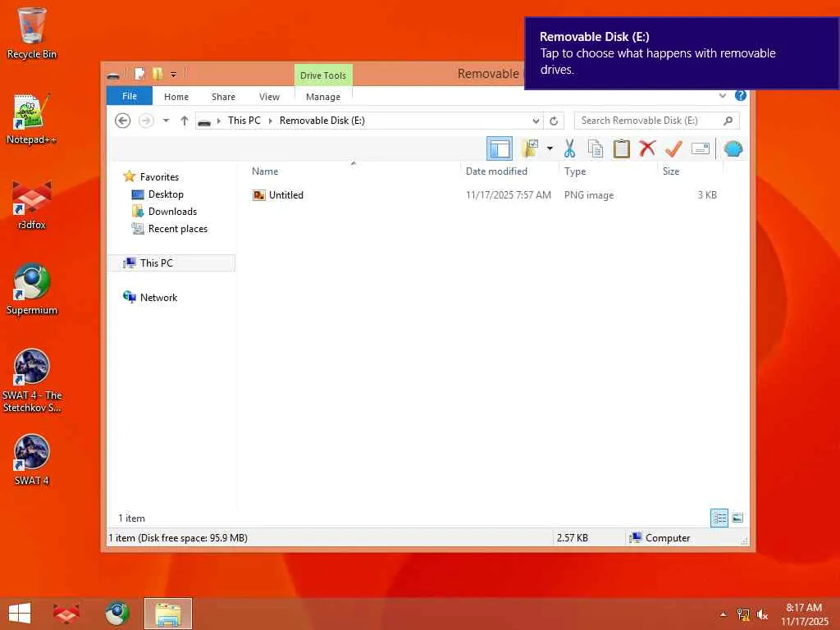Sort by the Date modified column header

(509, 171)
